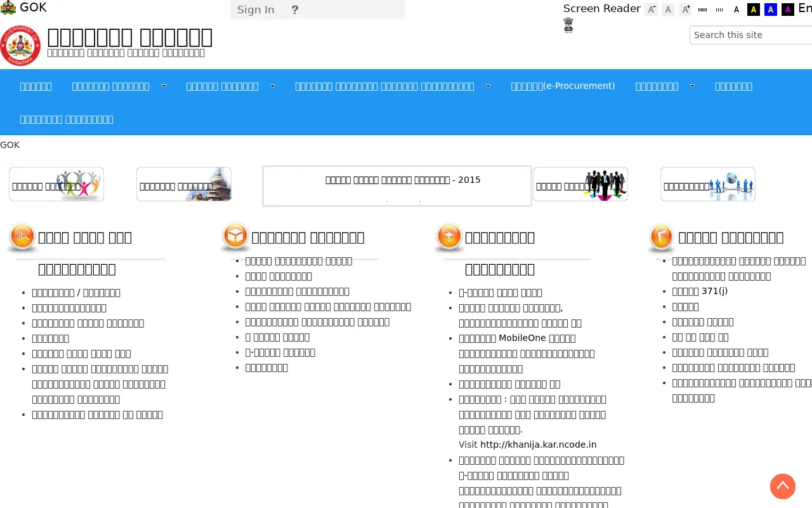Click the orange graduation cap section icon

449,237
